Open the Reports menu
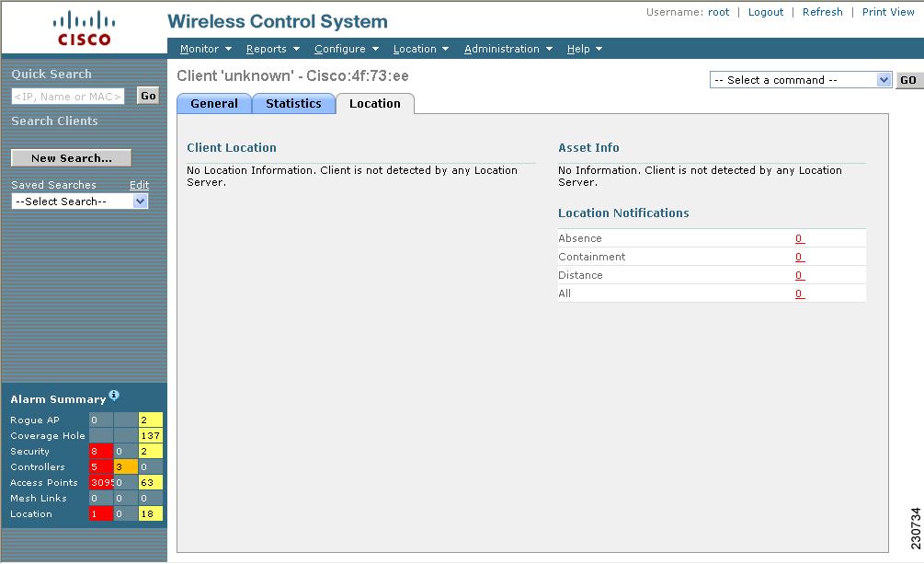 (x=273, y=49)
